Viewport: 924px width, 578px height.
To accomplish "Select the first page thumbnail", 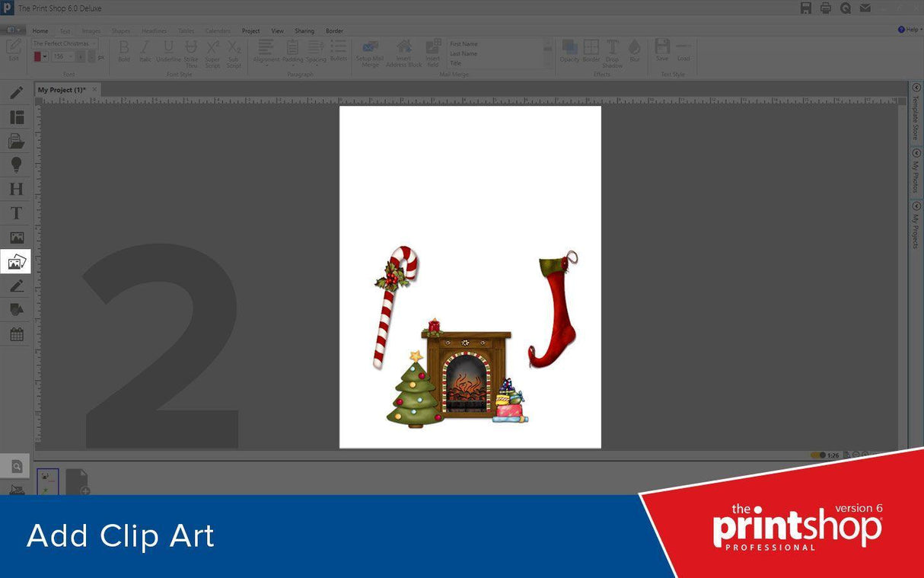I will point(47,480).
